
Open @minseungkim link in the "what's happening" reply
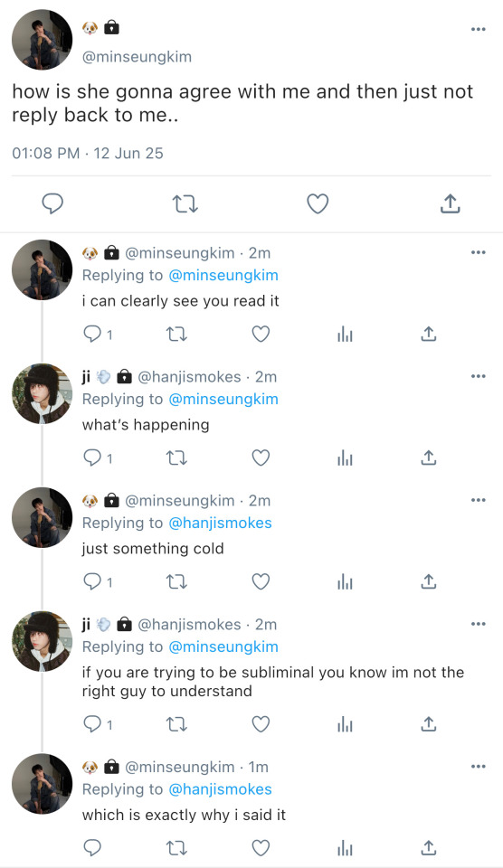223,399
